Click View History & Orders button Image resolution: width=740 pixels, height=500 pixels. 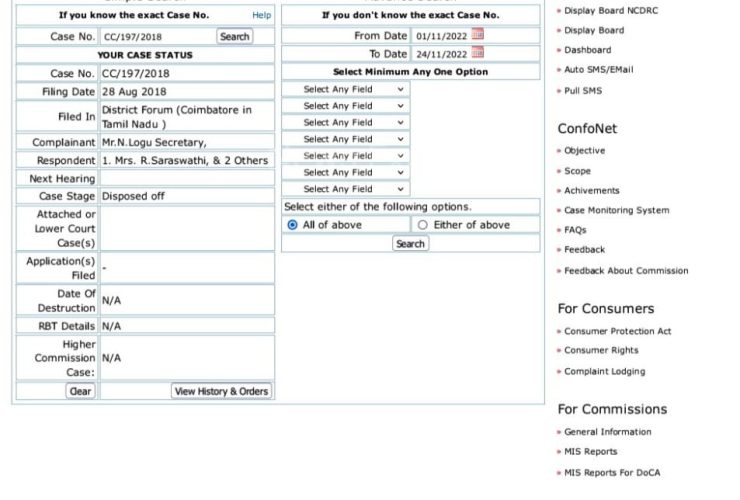click(221, 391)
